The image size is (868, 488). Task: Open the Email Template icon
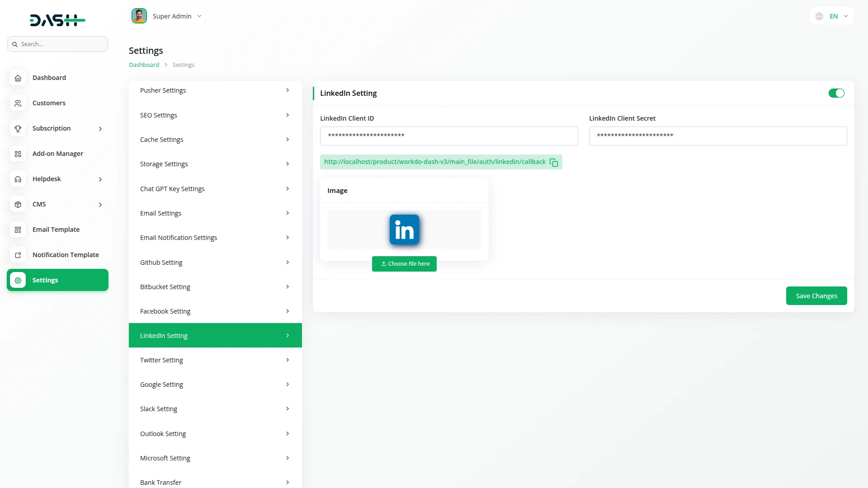[18, 230]
